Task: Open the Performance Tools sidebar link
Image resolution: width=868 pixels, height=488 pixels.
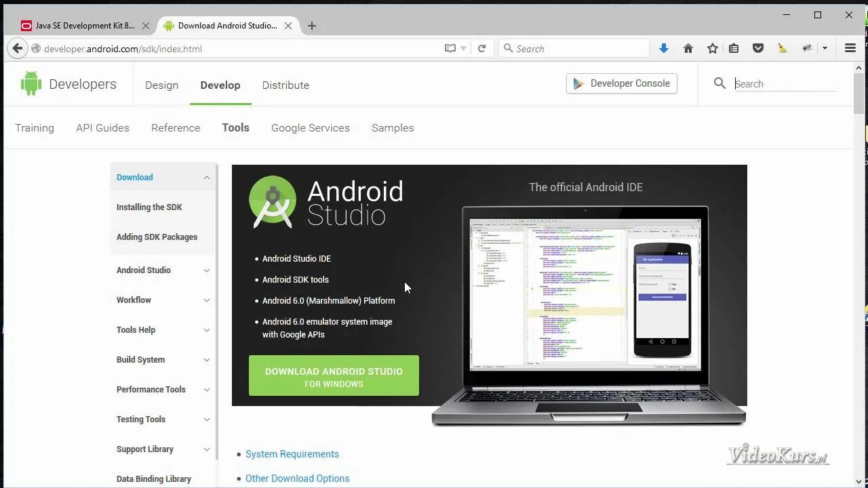Action: (x=151, y=390)
